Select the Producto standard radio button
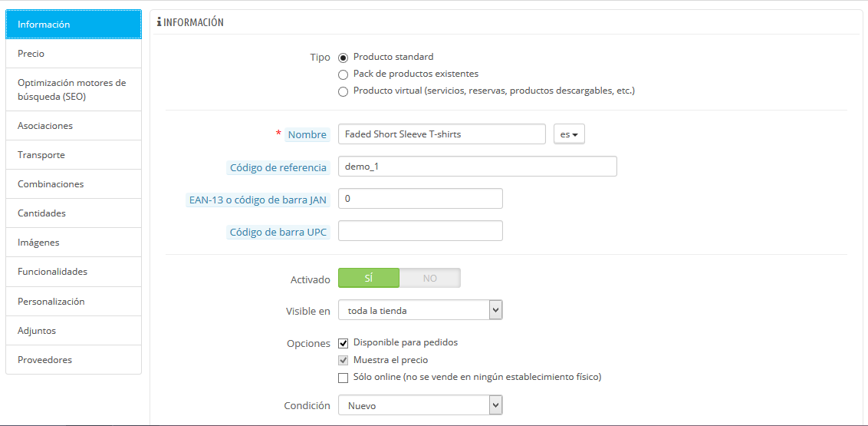Viewport: 868px width, 426px height. point(344,57)
